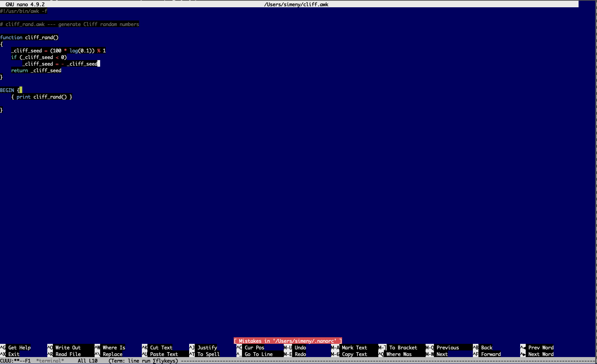The image size is (597, 364).
Task: Click the (Term: line run ∑flykeys) mode text
Action: coord(143,361)
